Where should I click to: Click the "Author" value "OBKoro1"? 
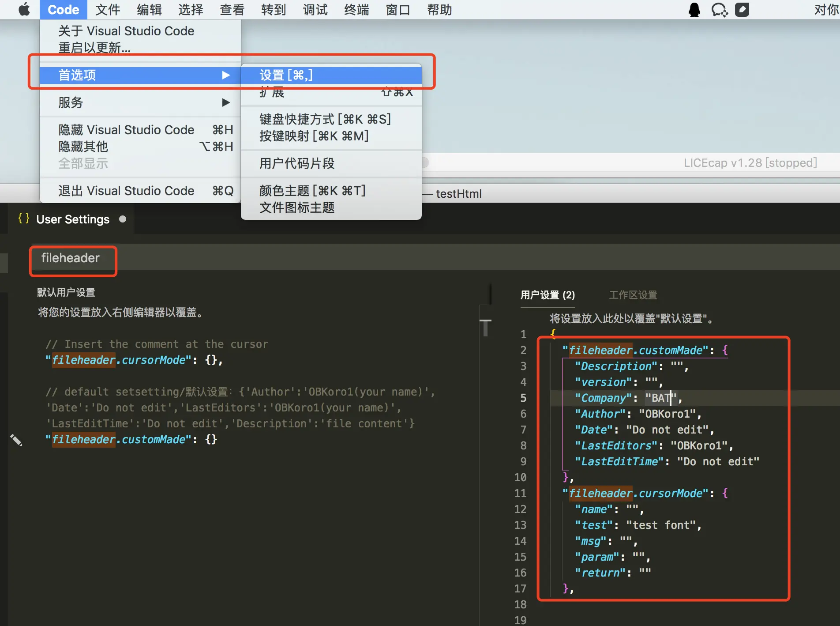(x=667, y=414)
